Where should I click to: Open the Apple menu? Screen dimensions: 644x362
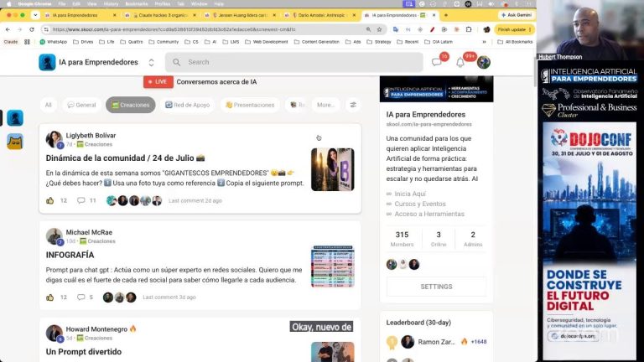coord(8,3)
